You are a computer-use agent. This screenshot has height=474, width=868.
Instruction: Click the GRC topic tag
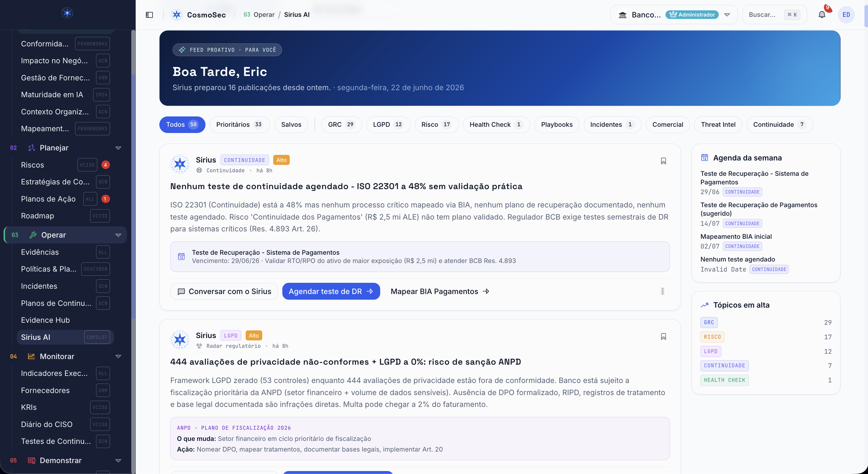coord(709,322)
